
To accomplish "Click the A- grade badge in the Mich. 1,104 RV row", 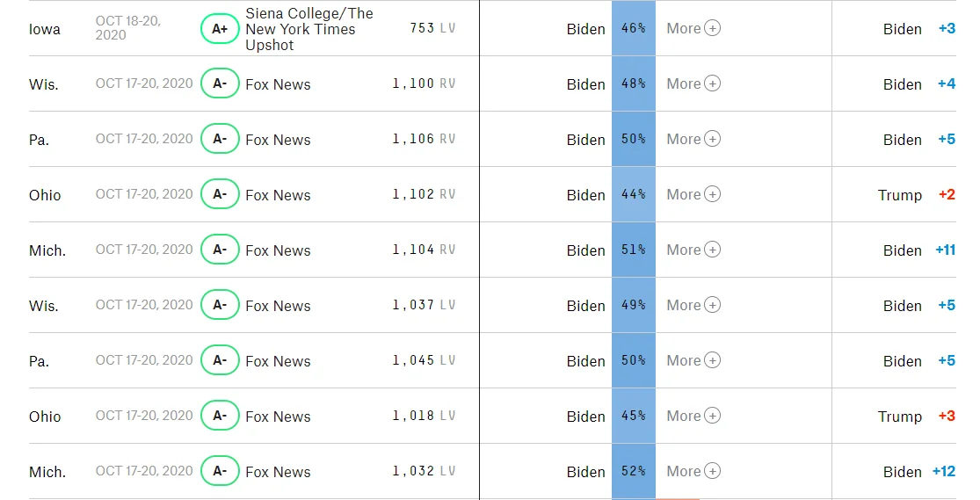I will point(220,250).
